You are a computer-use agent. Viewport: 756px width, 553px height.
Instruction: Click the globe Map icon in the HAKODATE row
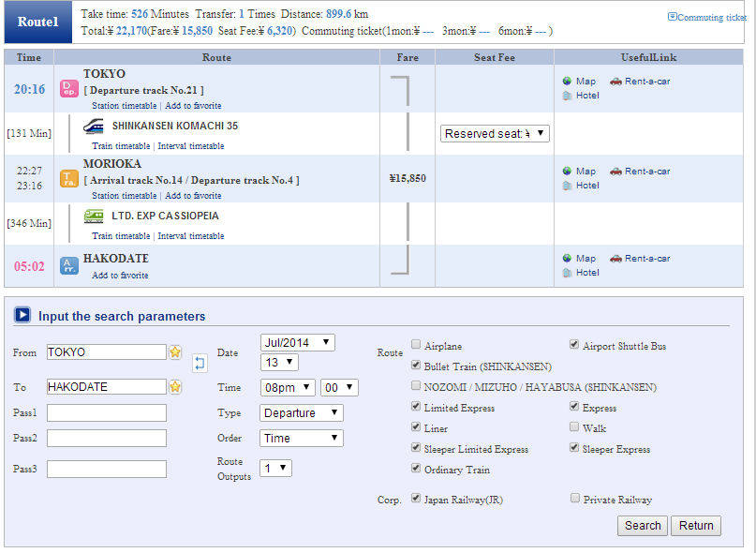(x=567, y=258)
